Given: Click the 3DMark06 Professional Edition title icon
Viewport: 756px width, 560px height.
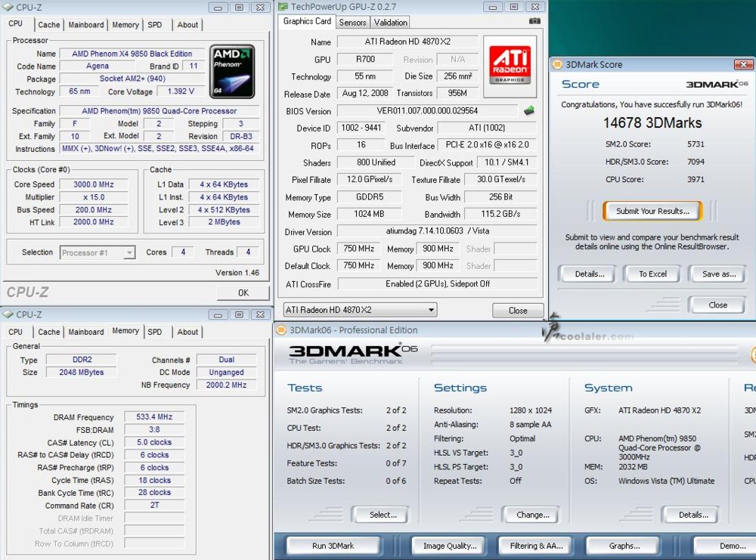Looking at the screenshot, I should 280,330.
